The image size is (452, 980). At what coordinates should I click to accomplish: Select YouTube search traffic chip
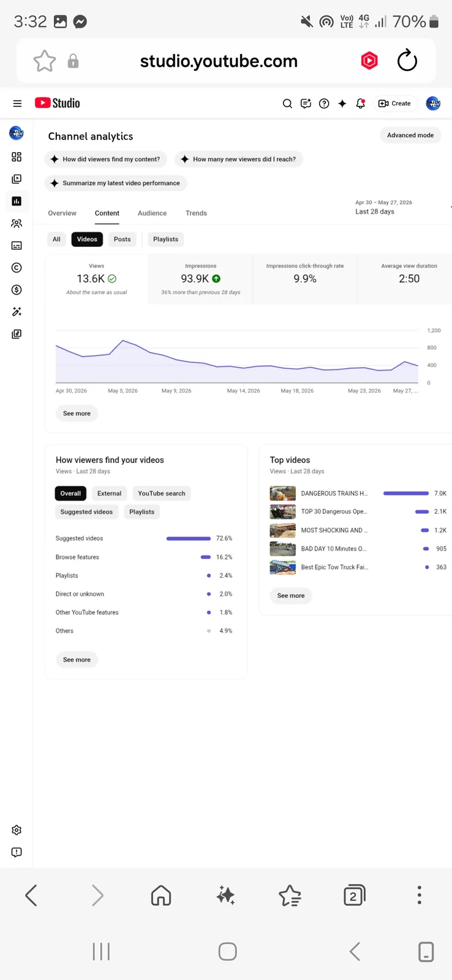(162, 494)
